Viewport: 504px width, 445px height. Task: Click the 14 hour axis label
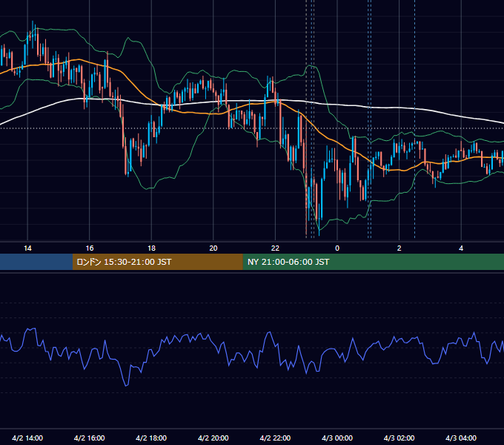point(27,248)
